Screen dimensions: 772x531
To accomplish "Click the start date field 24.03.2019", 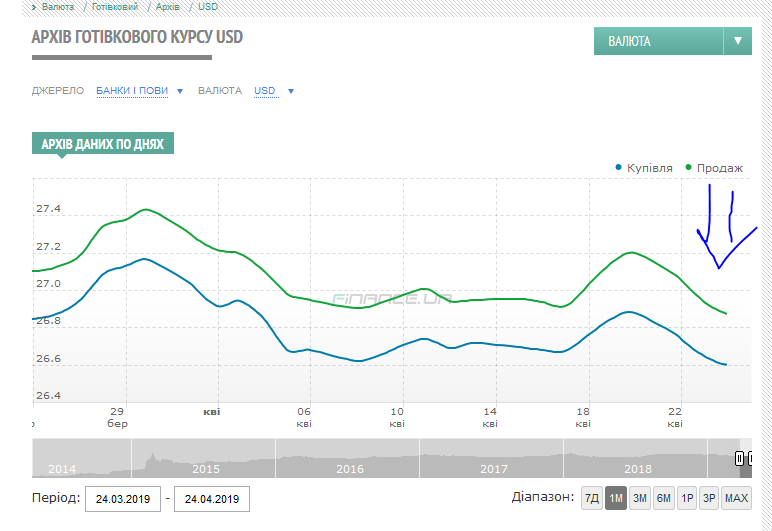I will tap(122, 499).
